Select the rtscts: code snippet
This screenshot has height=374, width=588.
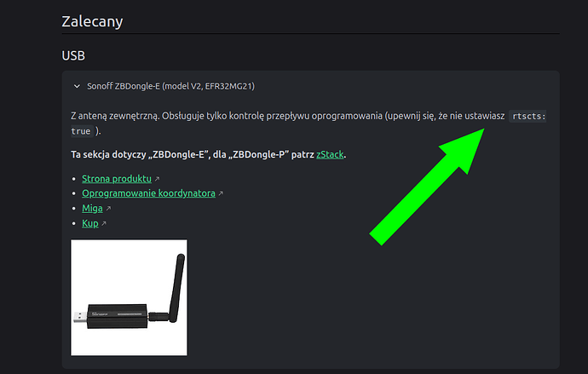(x=528, y=116)
